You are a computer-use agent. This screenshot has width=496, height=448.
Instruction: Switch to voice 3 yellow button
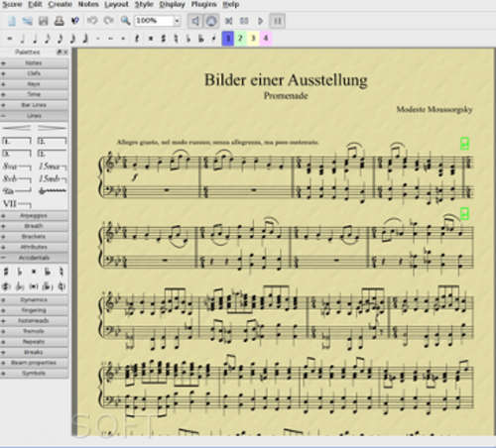[x=253, y=39]
